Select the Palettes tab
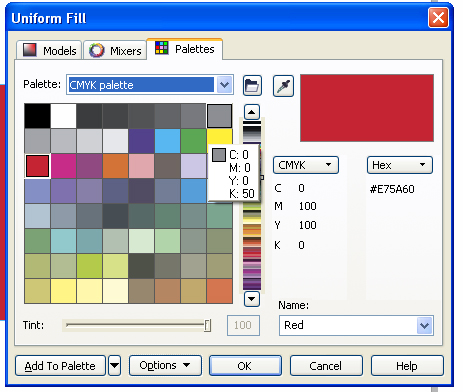The width and height of the screenshot is (463, 392). coord(184,49)
